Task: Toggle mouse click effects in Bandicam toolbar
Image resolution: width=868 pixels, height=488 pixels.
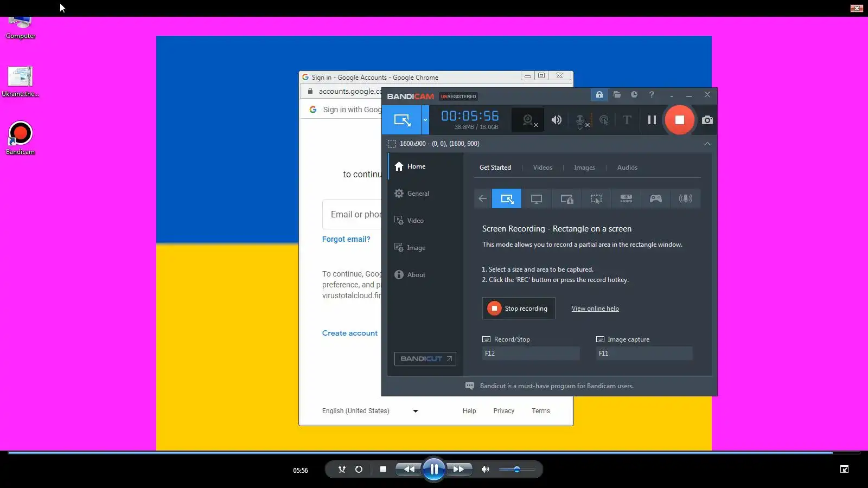Action: [x=604, y=120]
